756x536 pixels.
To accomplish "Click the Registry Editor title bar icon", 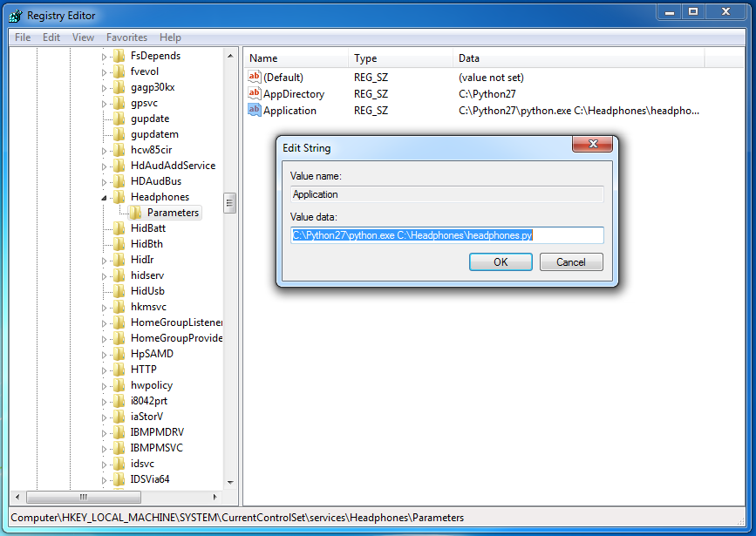I will coord(16,16).
